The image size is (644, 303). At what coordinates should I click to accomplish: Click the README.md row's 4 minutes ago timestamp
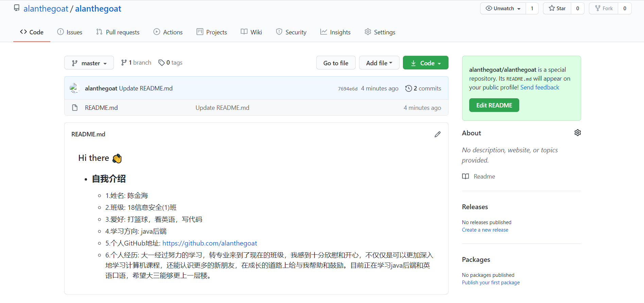click(422, 108)
